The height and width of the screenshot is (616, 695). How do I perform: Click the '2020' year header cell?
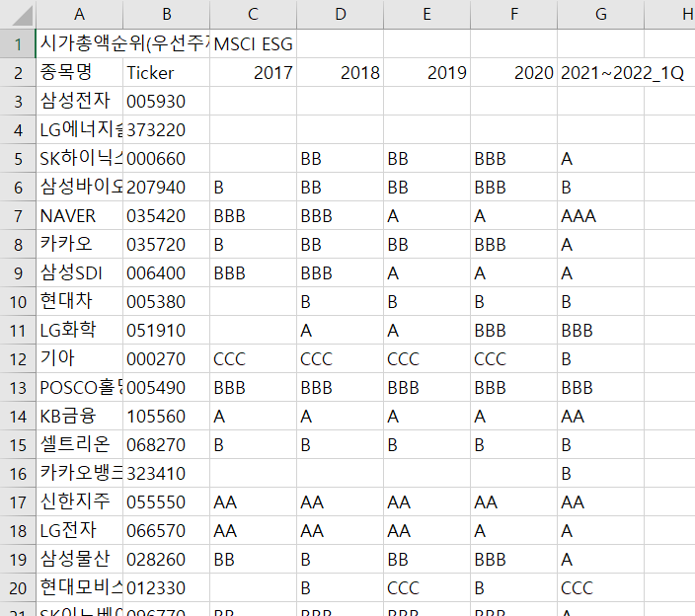pyautogui.click(x=513, y=72)
